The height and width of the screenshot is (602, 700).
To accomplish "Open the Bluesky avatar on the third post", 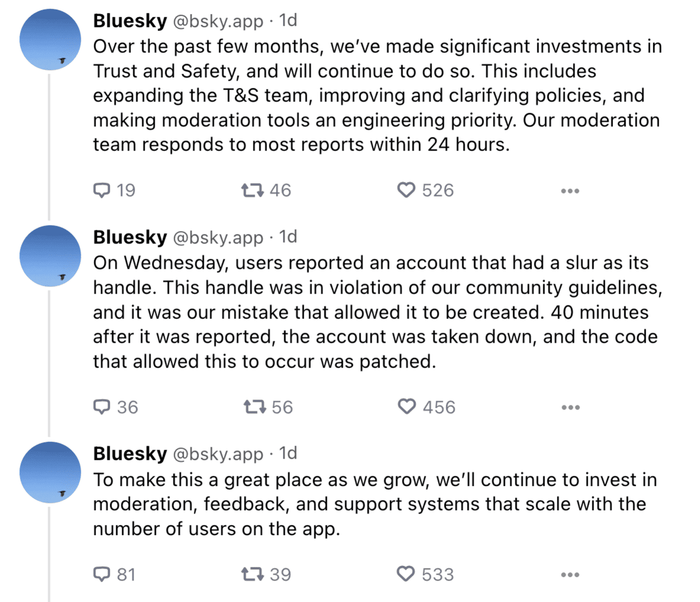I will [50, 472].
